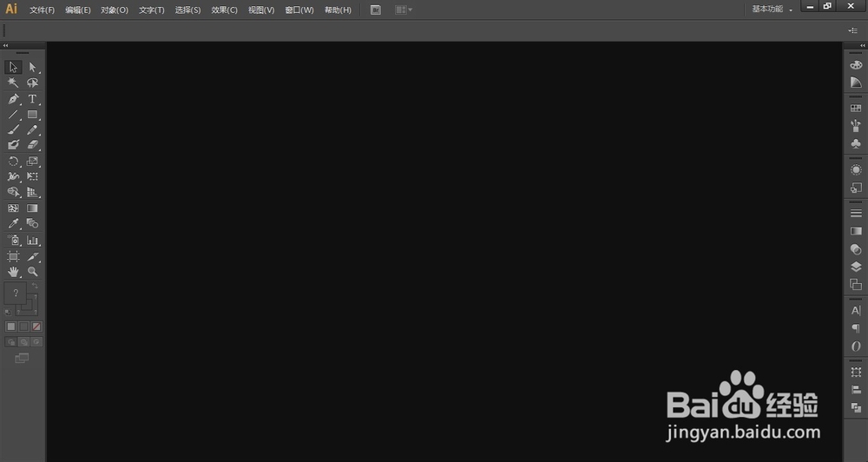This screenshot has width=868, height=462.
Task: Select the Symbol Sprayer tool
Action: (x=13, y=240)
